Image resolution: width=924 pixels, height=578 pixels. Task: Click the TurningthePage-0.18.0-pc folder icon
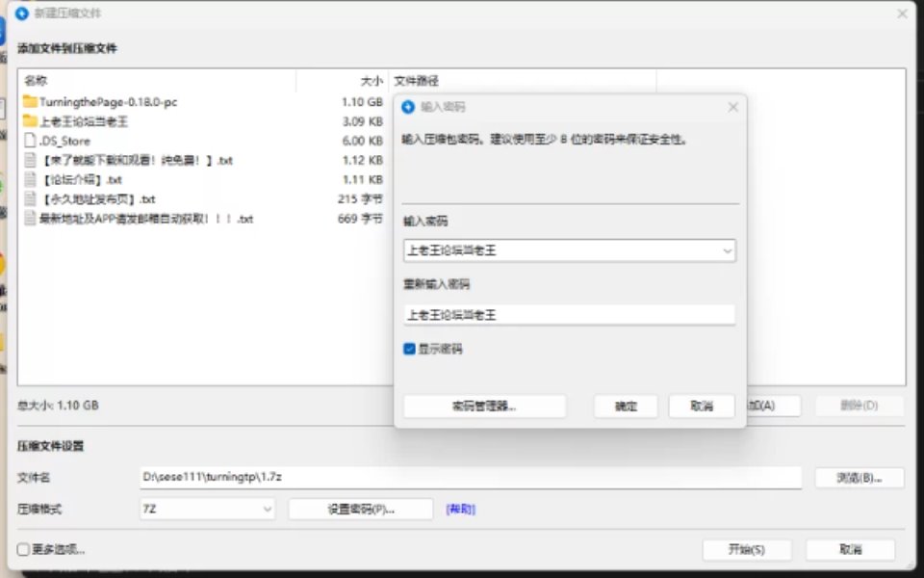30,102
